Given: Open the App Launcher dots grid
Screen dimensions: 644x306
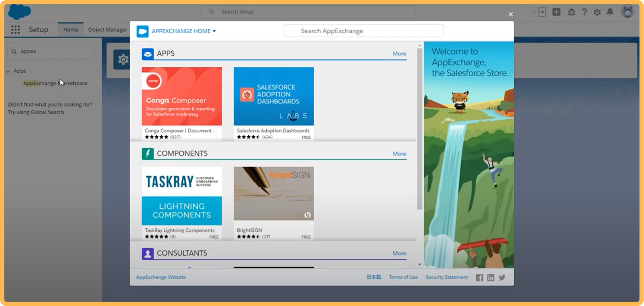Looking at the screenshot, I should (16, 30).
